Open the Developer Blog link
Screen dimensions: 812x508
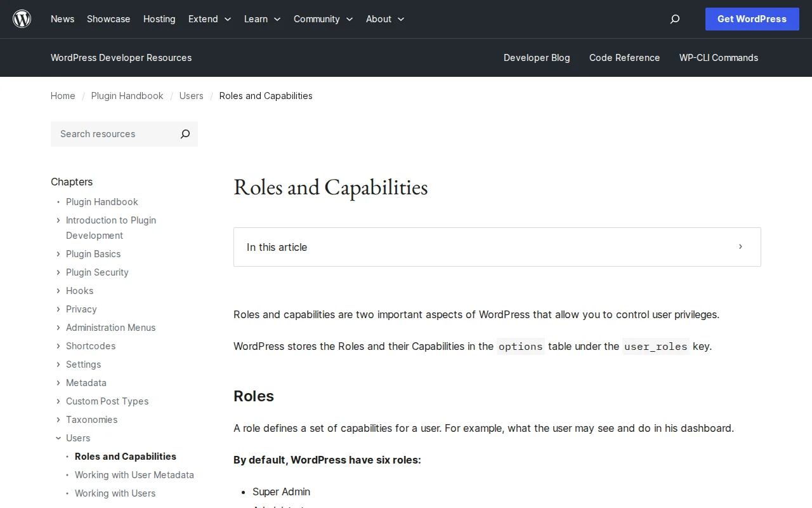(x=537, y=58)
